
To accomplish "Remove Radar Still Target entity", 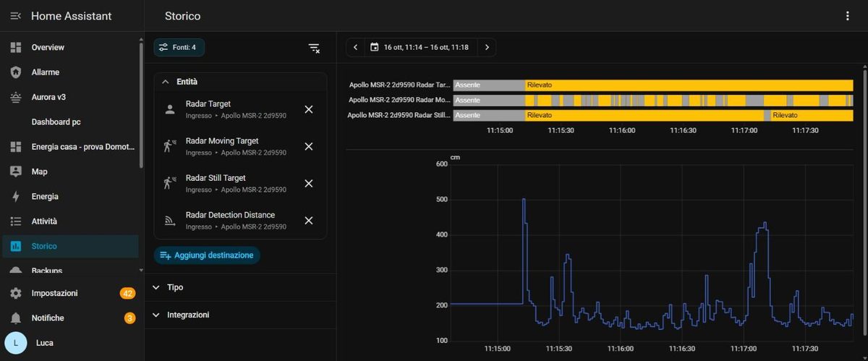I will point(309,184).
